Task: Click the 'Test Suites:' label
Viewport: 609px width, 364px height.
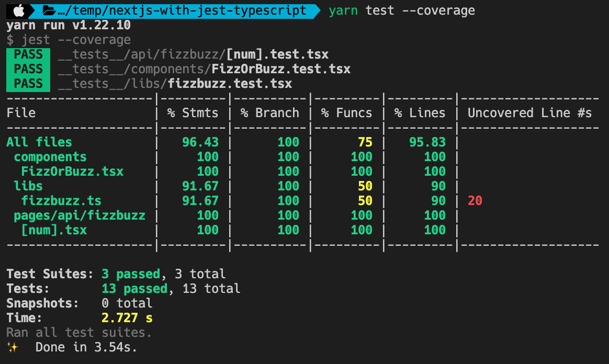Action: click(50, 274)
